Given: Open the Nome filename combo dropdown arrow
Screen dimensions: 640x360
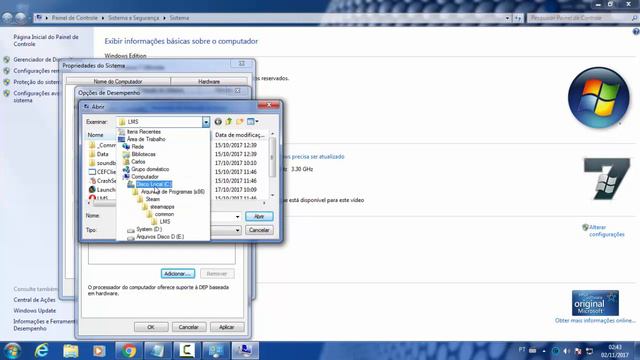Looking at the screenshot, I should pos(238,216).
